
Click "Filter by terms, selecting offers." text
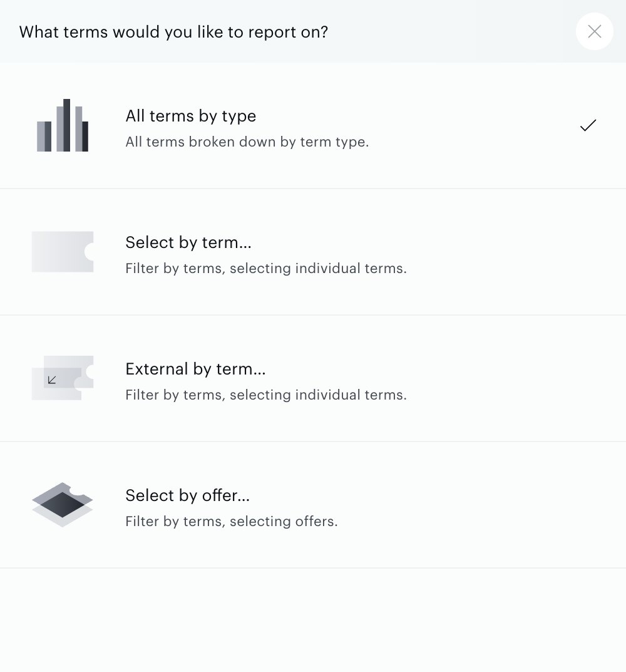click(232, 521)
